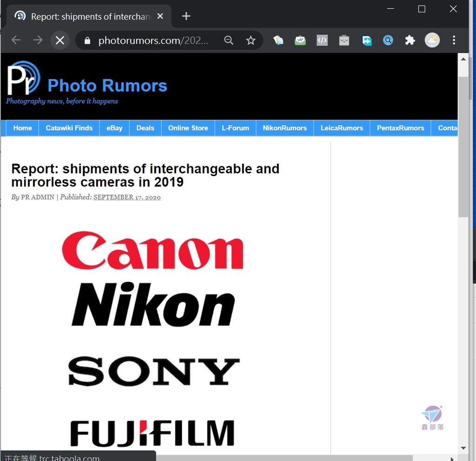The width and height of the screenshot is (476, 461).
Task: Open the Home menu item
Action: (22, 128)
